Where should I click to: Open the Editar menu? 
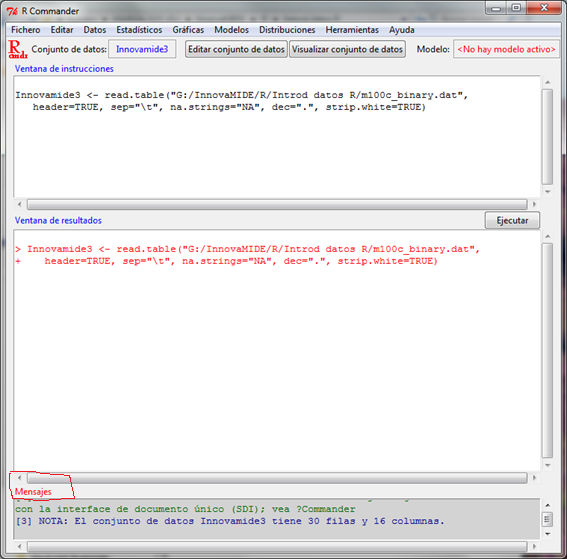click(62, 30)
